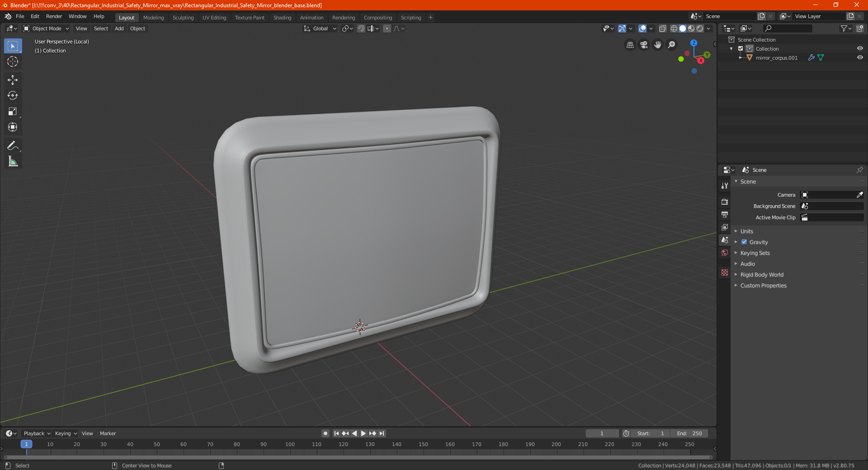868x470 pixels.
Task: Select solid viewport shading mode
Action: [x=683, y=28]
